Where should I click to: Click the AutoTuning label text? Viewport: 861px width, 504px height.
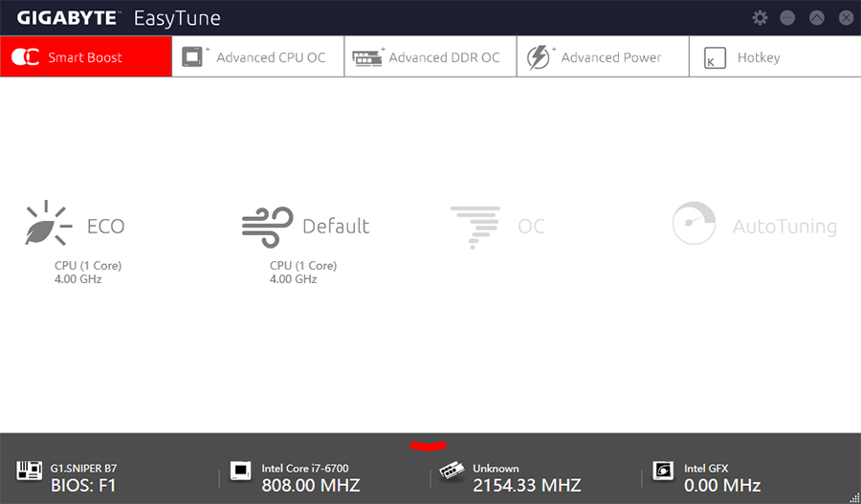pyautogui.click(x=784, y=227)
